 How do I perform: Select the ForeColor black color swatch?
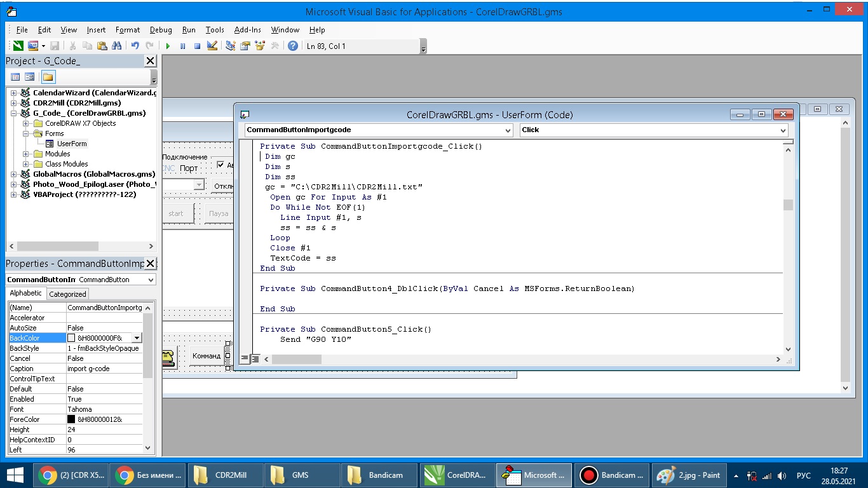click(71, 419)
